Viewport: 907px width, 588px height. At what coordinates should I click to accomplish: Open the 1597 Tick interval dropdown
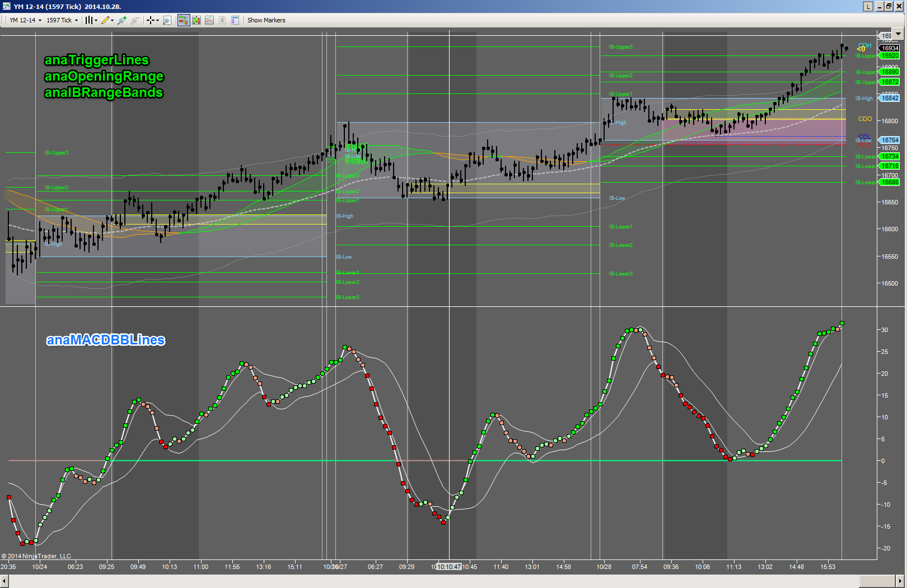tap(62, 20)
